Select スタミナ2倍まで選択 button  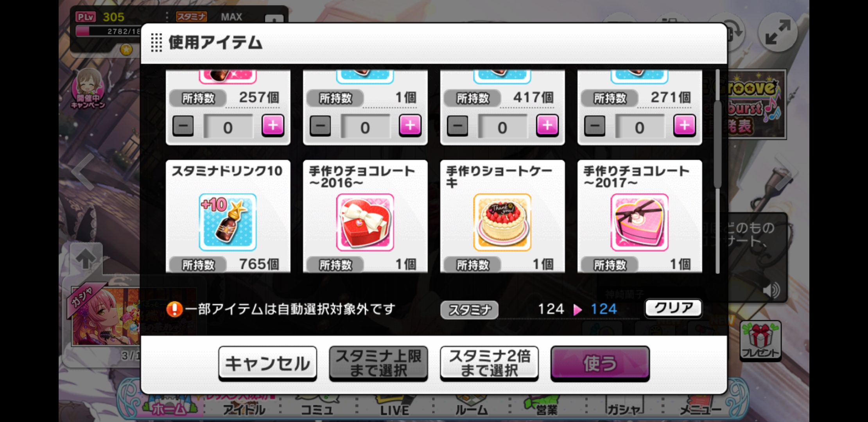point(489,363)
